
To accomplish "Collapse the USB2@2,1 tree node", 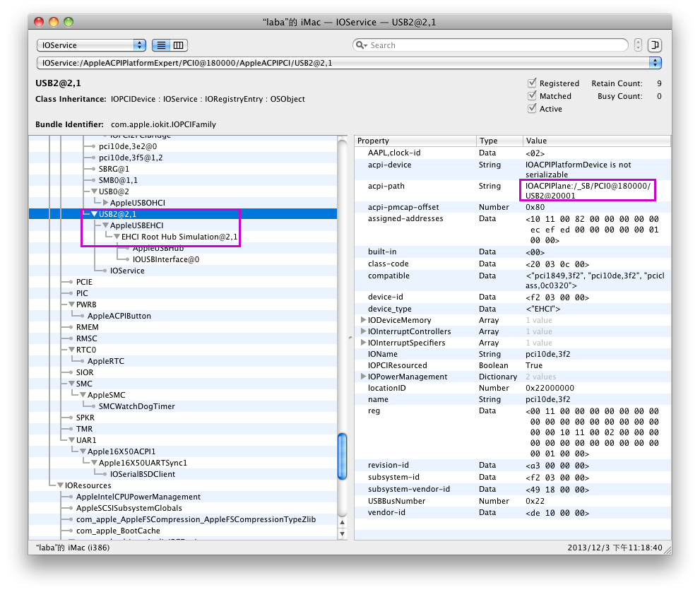I will (94, 214).
